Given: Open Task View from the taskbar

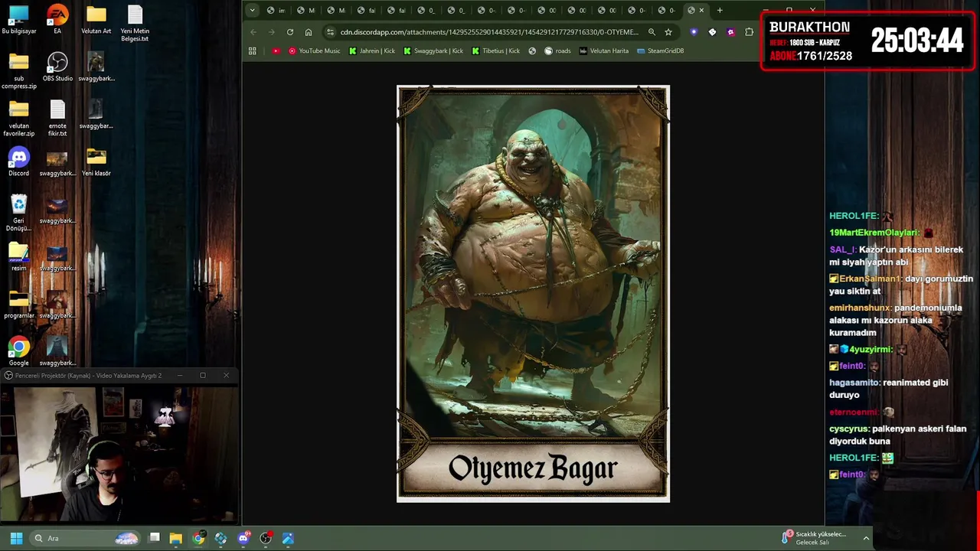Looking at the screenshot, I should [x=154, y=538].
